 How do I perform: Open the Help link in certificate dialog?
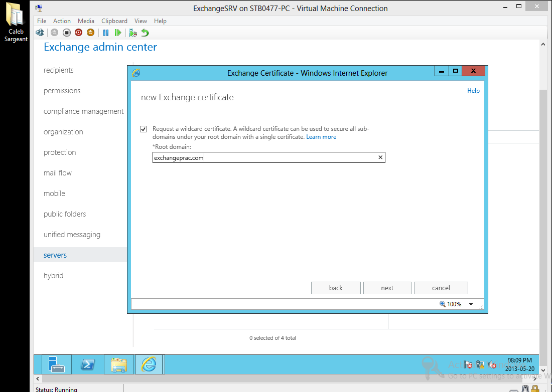pyautogui.click(x=473, y=91)
